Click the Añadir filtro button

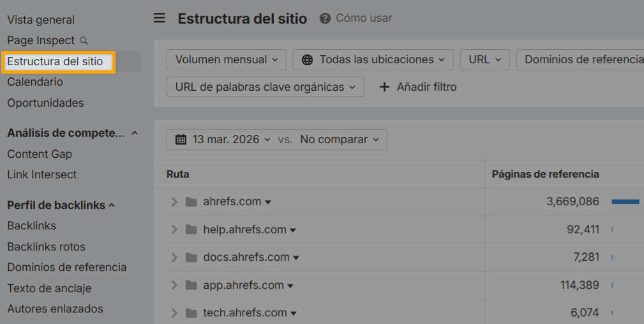pyautogui.click(x=417, y=87)
